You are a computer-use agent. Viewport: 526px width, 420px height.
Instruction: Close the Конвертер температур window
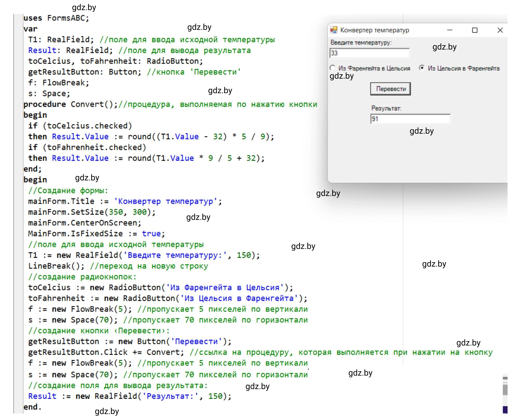click(500, 30)
